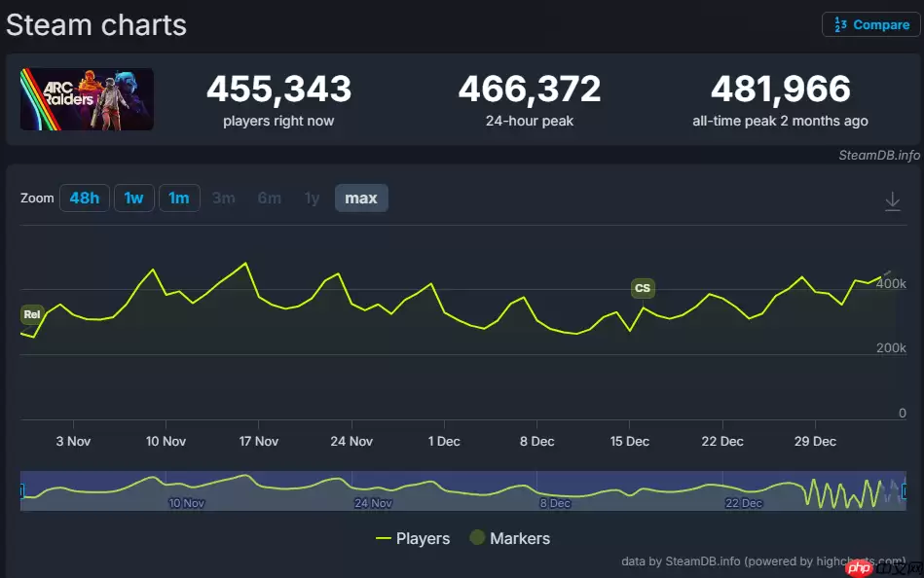
Task: Select the 1y zoom option
Action: 312,199
